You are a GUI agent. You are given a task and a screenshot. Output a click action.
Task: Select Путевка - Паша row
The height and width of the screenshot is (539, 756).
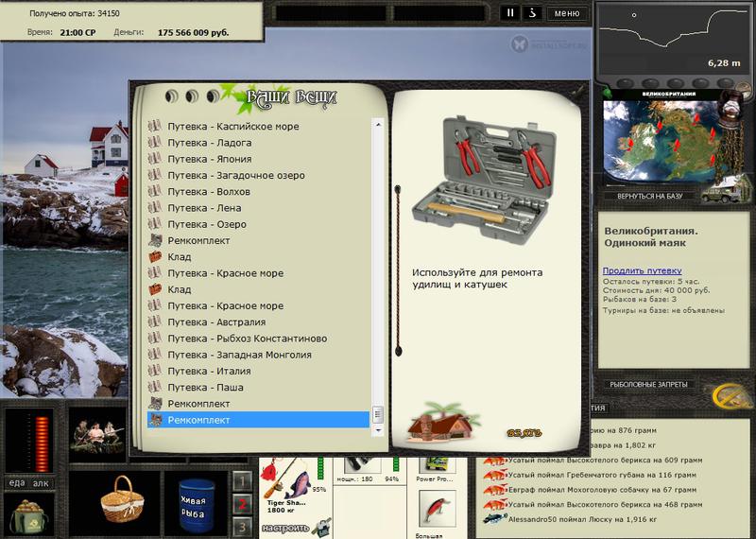point(258,388)
